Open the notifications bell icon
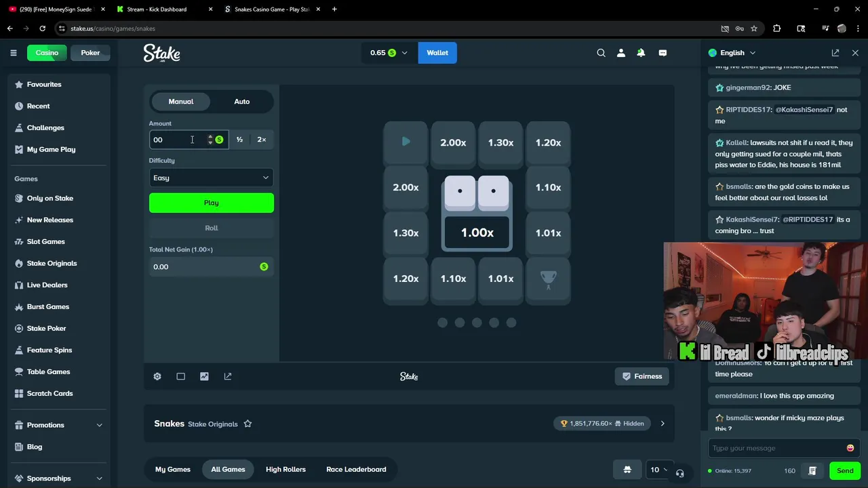The image size is (868, 488). tap(641, 53)
